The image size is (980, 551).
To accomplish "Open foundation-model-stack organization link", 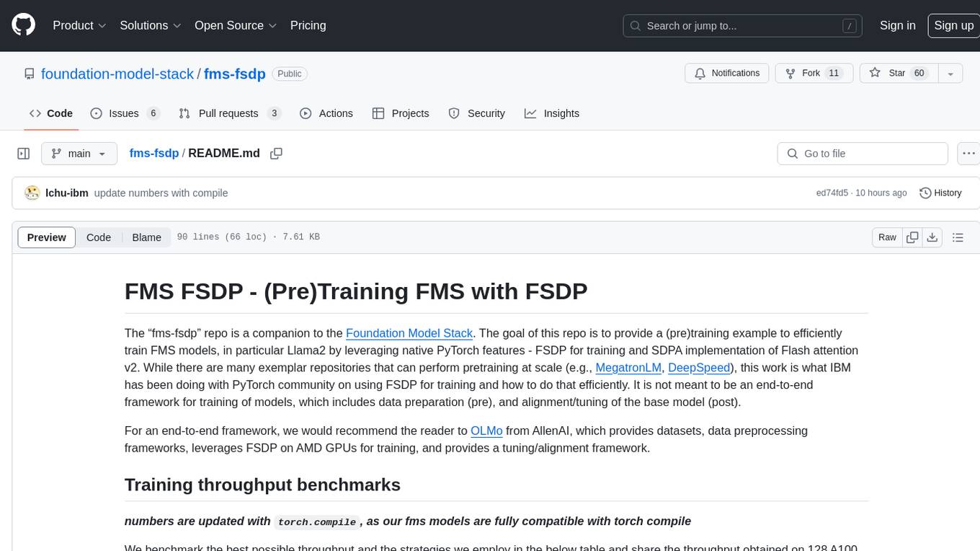I will point(117,74).
